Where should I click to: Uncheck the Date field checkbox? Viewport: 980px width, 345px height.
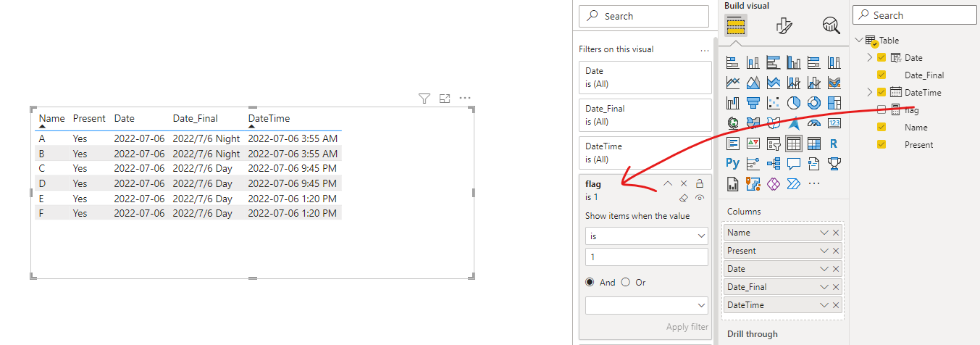(x=881, y=58)
